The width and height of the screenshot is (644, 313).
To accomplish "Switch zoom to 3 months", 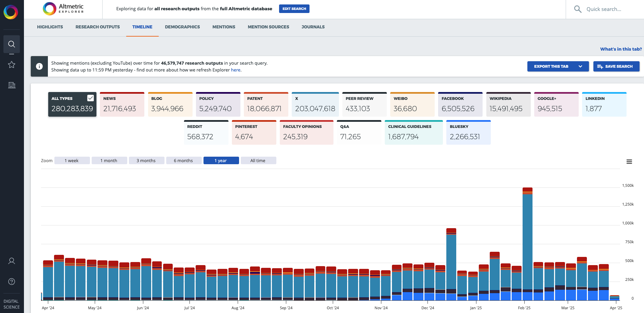I will point(146,160).
